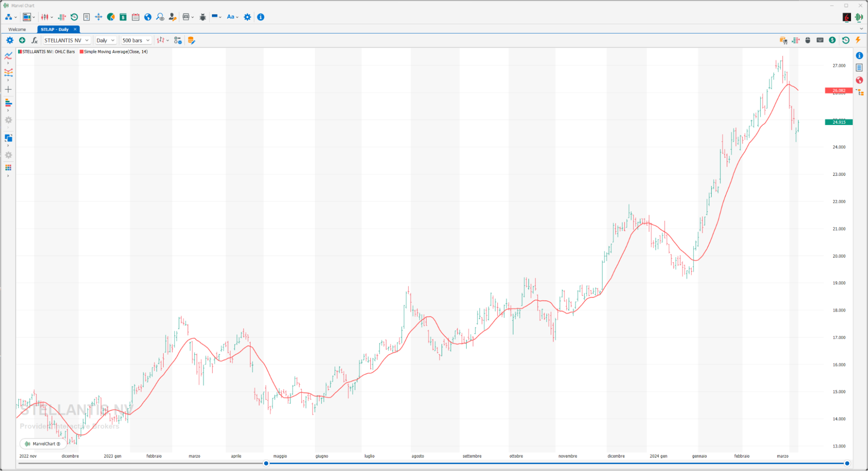Click the green plus add icon
Screen dimensions: 868x471
[22, 40]
